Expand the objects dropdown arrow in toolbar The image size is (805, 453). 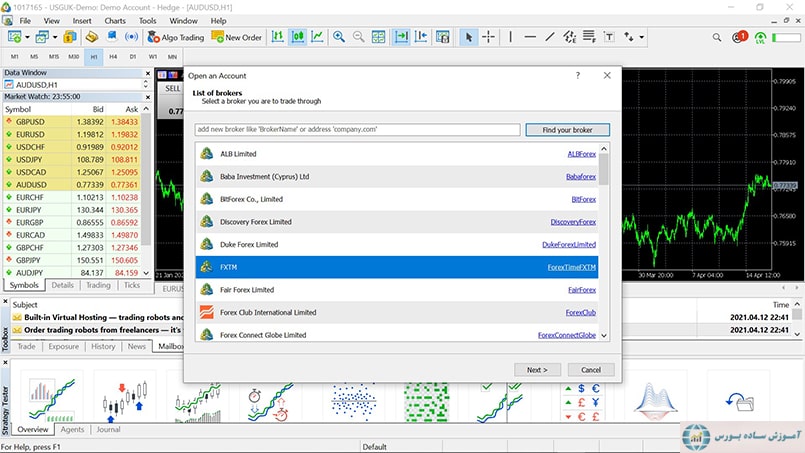(x=642, y=37)
